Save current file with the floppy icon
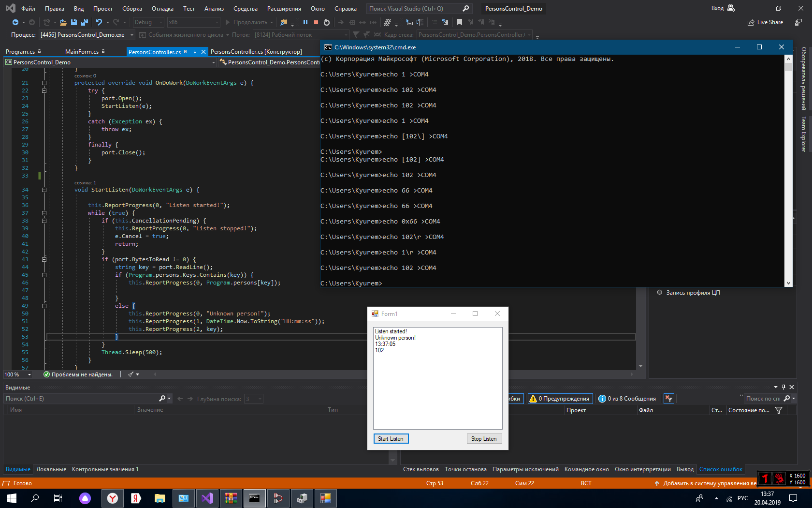Image resolution: width=812 pixels, height=508 pixels. (x=74, y=22)
